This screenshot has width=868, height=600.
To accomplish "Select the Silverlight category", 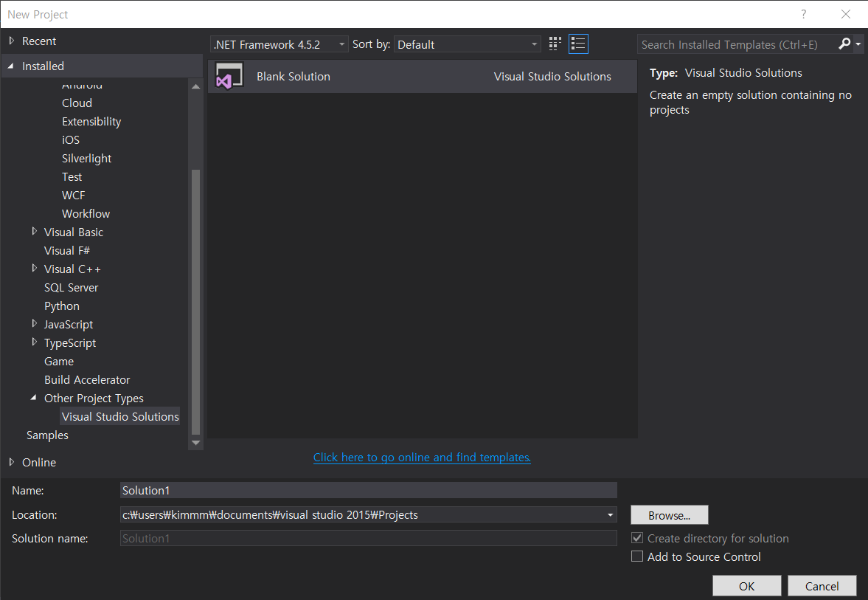I will pyautogui.click(x=86, y=159).
